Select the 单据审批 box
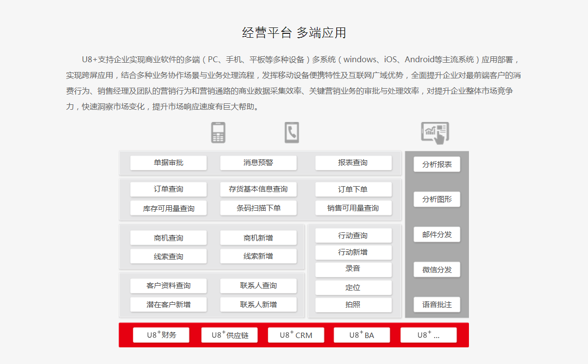The height and width of the screenshot is (364, 588). [x=169, y=163]
